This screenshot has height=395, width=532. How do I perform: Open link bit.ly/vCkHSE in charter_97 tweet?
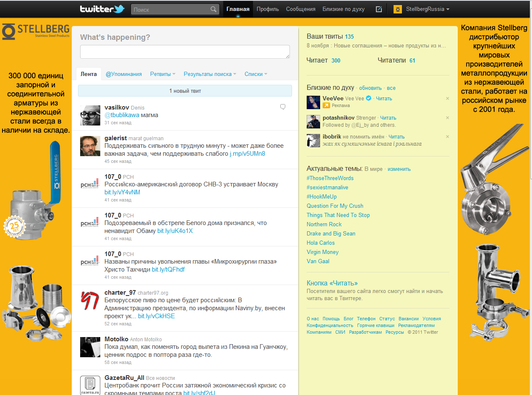click(156, 316)
